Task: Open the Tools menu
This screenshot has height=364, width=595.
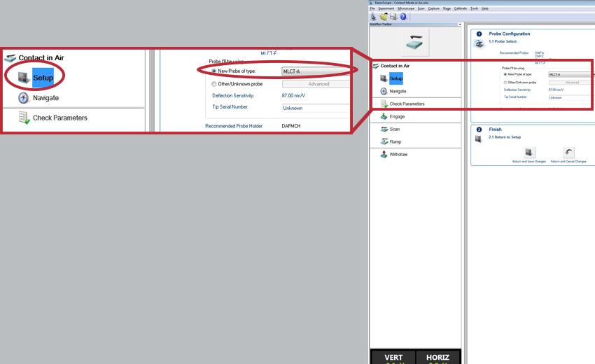Action: point(475,8)
